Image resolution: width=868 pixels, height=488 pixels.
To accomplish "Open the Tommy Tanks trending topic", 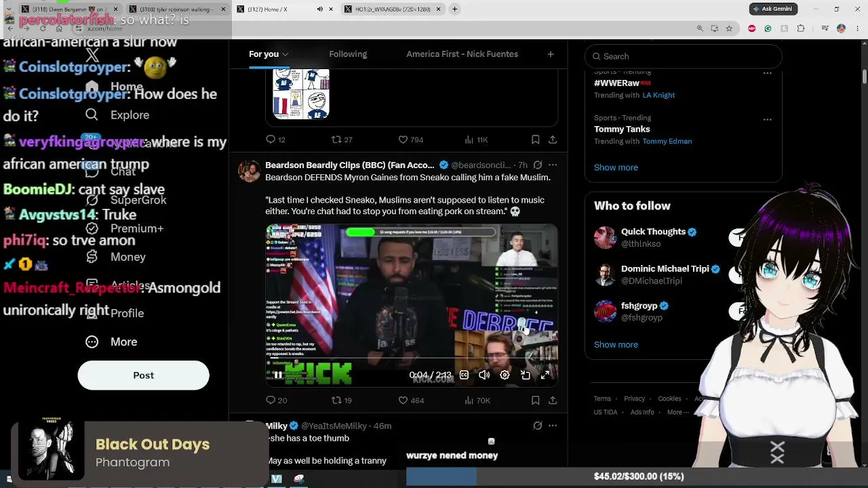I will [622, 129].
